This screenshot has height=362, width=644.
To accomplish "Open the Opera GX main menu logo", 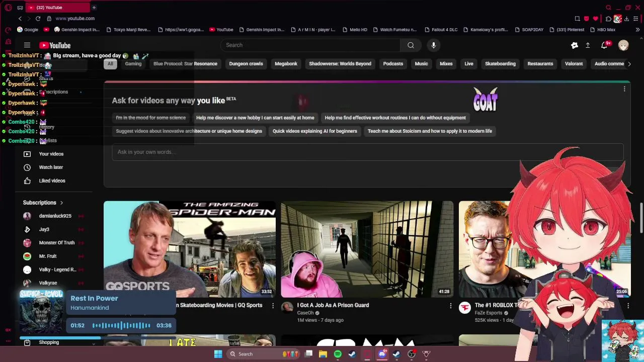I will (x=8, y=8).
